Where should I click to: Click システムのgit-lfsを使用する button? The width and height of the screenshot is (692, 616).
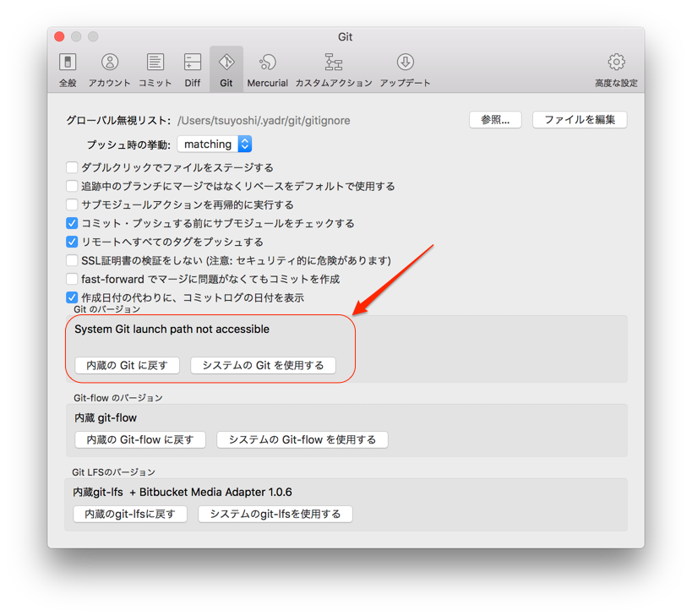point(275,514)
